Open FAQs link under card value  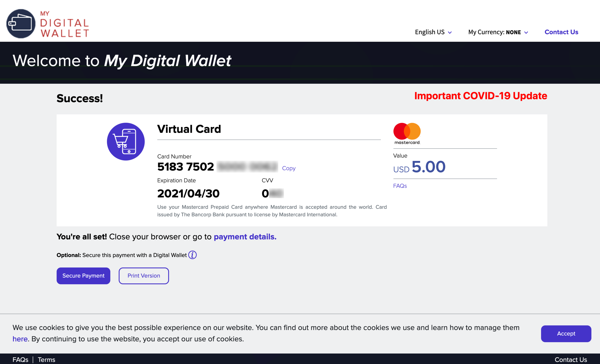click(x=400, y=186)
